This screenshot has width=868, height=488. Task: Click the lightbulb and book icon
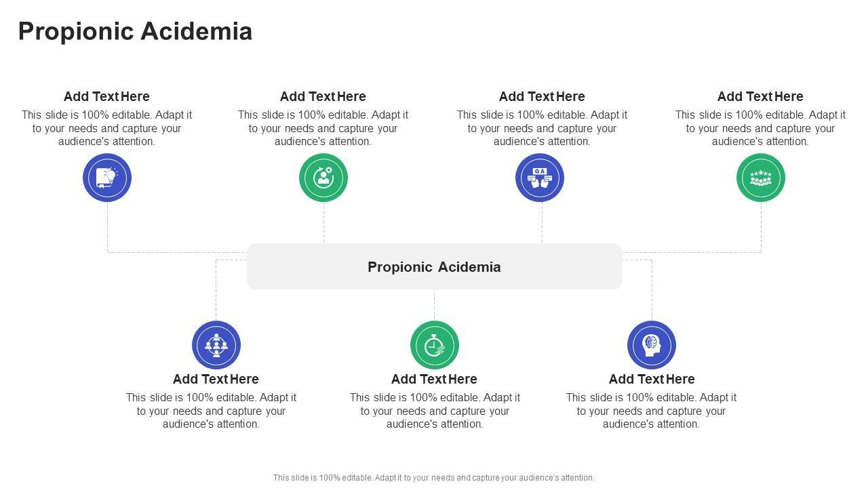pos(107,178)
